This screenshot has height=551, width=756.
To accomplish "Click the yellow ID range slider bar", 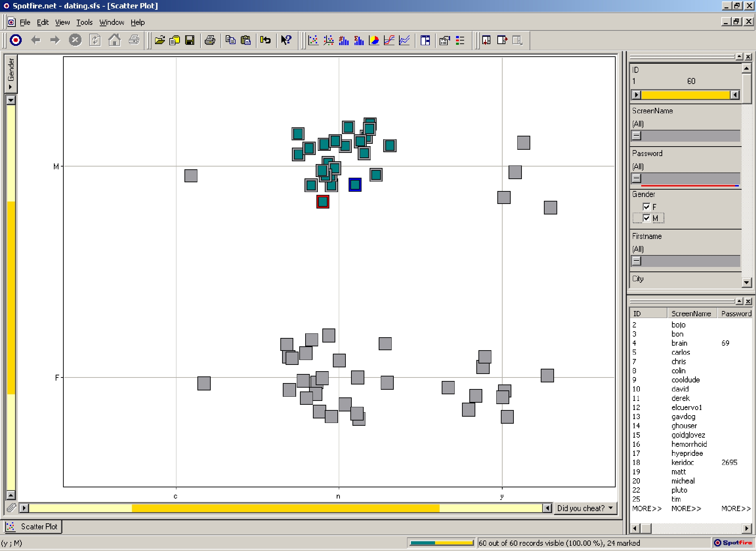I will 685,95.
